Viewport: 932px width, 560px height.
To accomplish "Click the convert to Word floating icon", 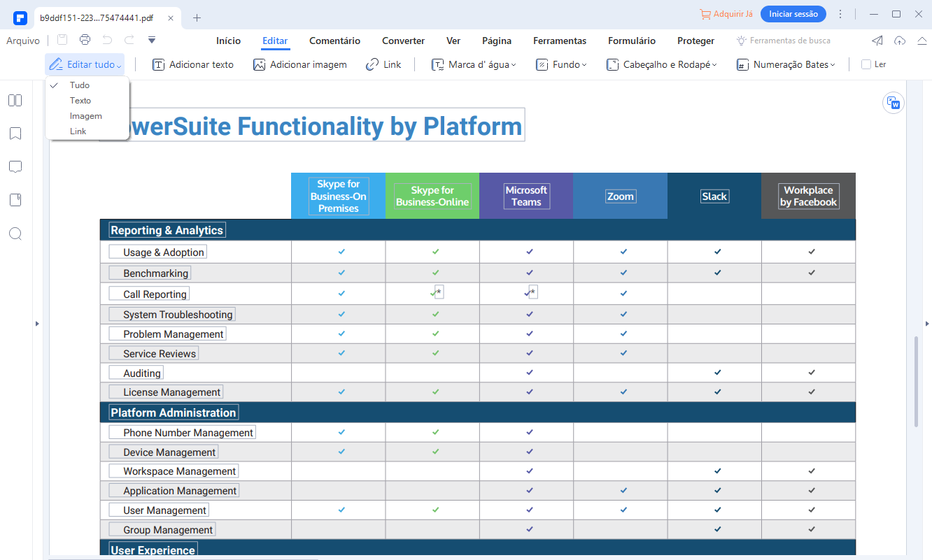I will pos(893,103).
